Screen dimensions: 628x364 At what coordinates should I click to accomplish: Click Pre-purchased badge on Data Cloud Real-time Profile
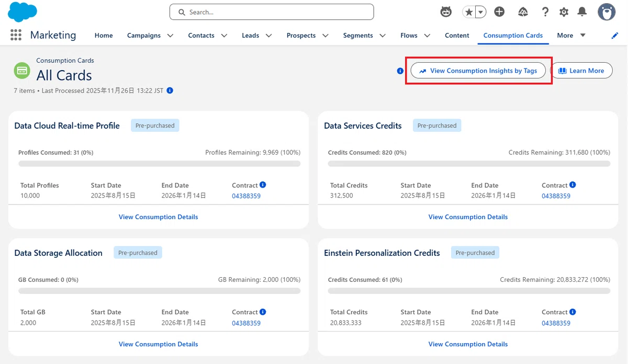point(155,126)
